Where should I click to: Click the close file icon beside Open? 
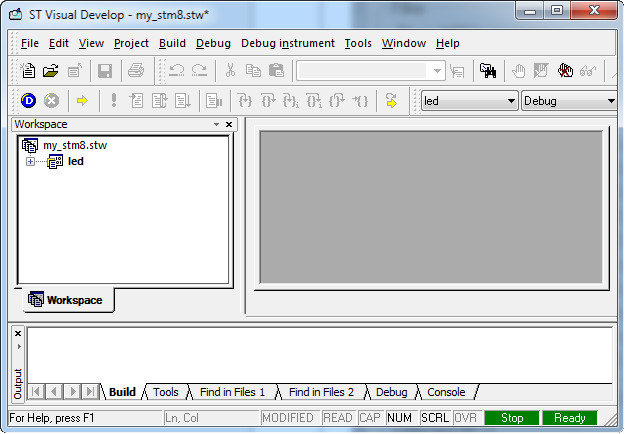(x=75, y=71)
